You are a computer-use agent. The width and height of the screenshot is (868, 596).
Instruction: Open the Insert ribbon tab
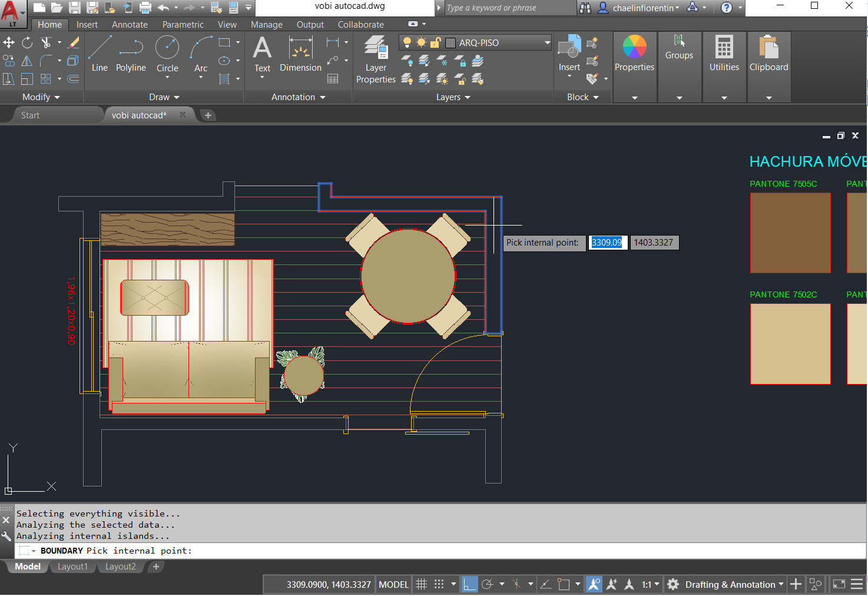click(x=87, y=25)
